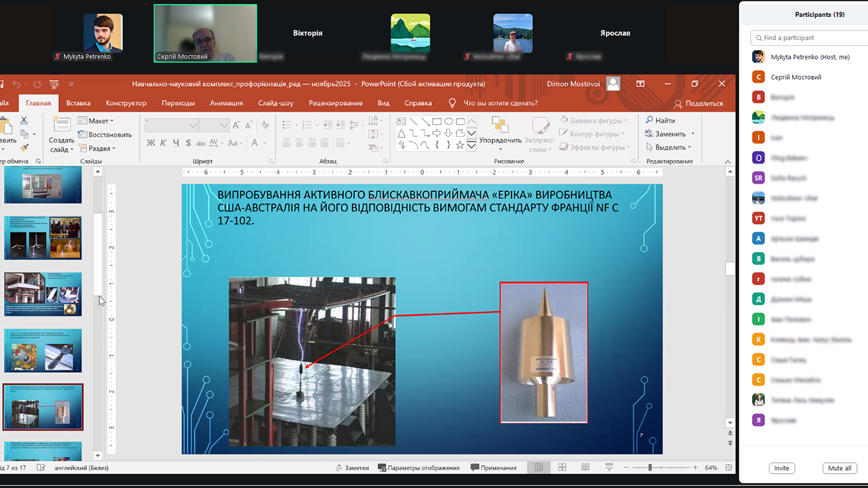Image resolution: width=868 pixels, height=488 pixels.
Task: Toggle the Notes (Заметки) pane
Action: pyautogui.click(x=352, y=468)
